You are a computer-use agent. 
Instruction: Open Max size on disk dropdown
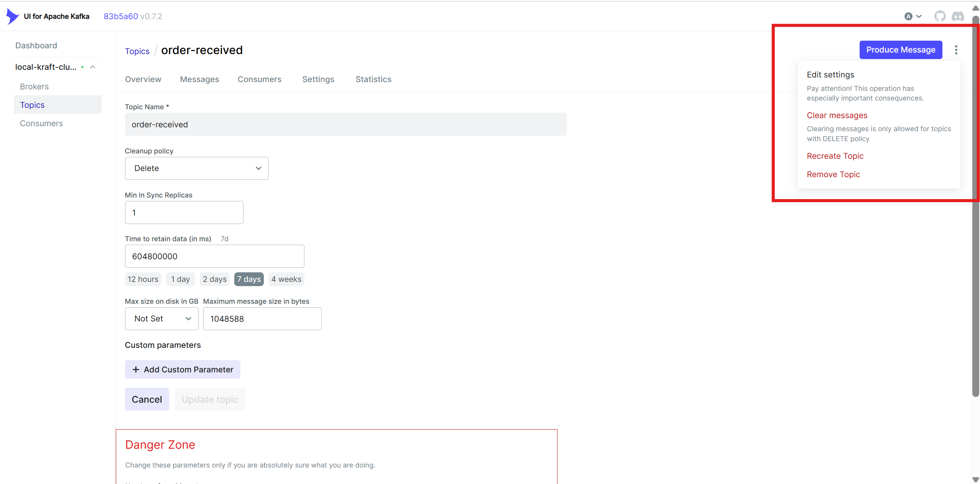tap(161, 319)
